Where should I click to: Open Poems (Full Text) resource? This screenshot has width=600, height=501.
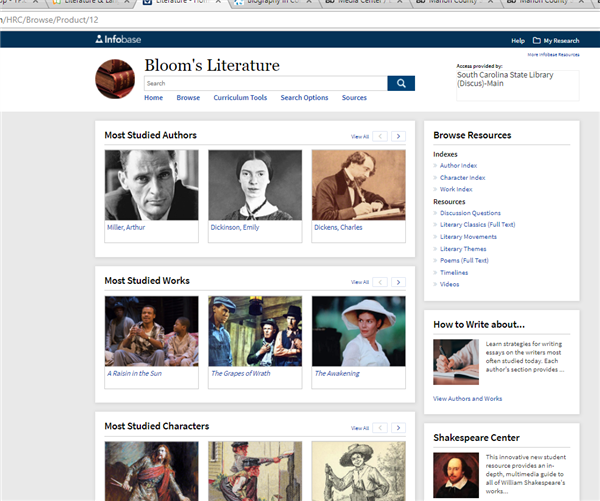[x=464, y=261]
